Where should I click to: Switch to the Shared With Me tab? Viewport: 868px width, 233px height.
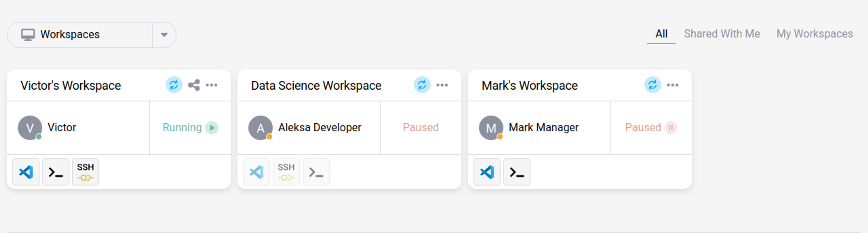point(722,34)
